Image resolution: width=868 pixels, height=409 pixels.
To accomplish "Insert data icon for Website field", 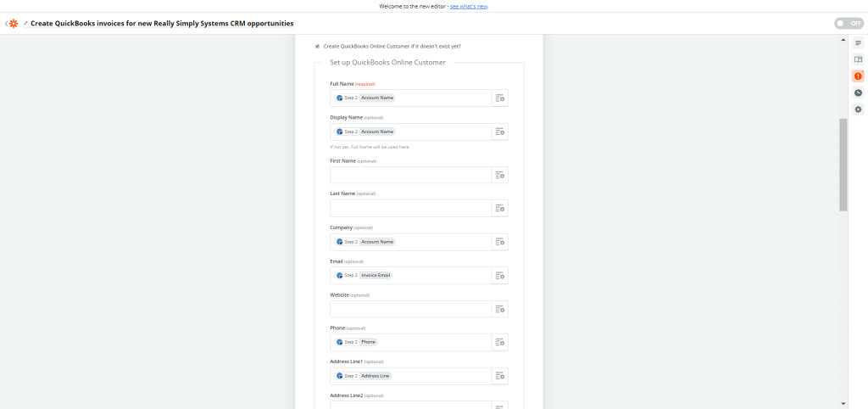I will coord(500,309).
